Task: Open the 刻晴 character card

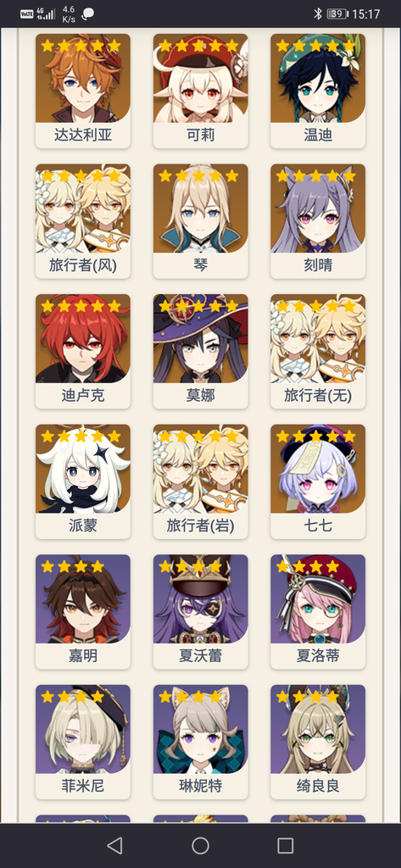Action: 318,221
